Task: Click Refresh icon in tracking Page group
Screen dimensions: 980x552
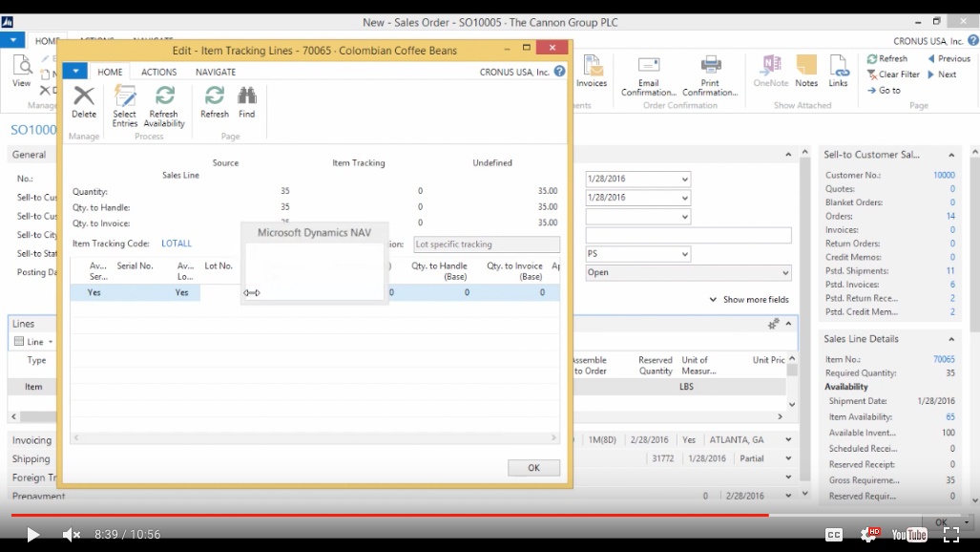Action: (215, 102)
